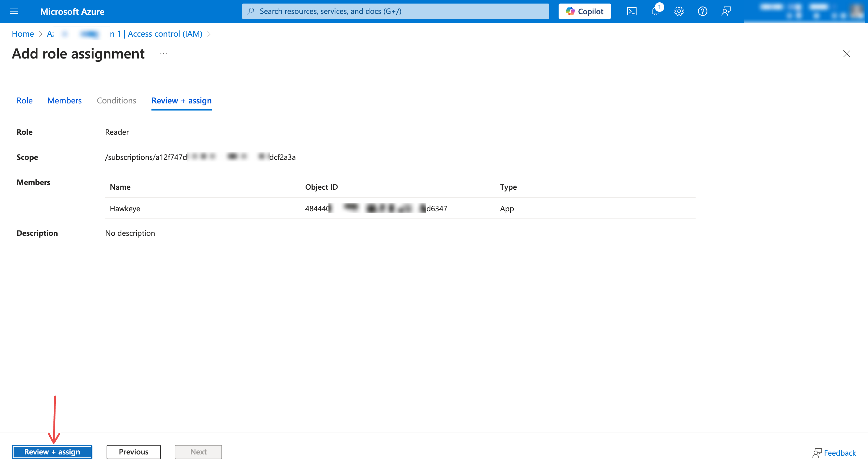Image resolution: width=868 pixels, height=471 pixels.
Task: Open portal settings via the gear icon
Action: (679, 11)
